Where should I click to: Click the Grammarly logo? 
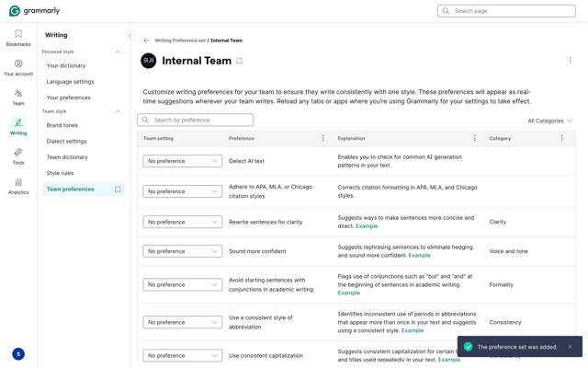click(x=35, y=11)
